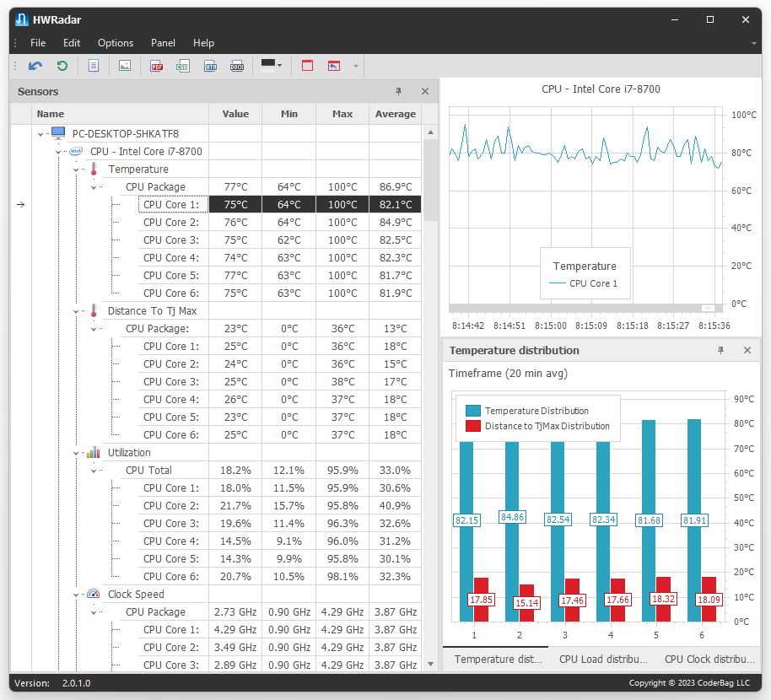Collapse the Temperature group
The width and height of the screenshot is (771, 700).
(76, 170)
